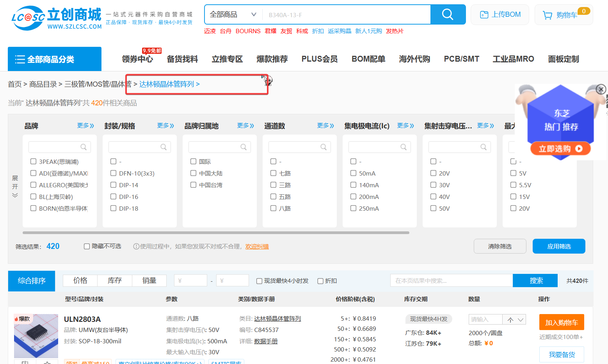Expand more options for 品牌归属地 filter
Screen dimensions: 608x364
tap(246, 126)
